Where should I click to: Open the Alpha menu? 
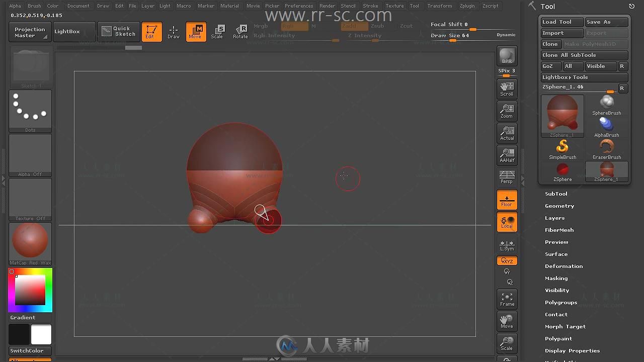click(15, 6)
